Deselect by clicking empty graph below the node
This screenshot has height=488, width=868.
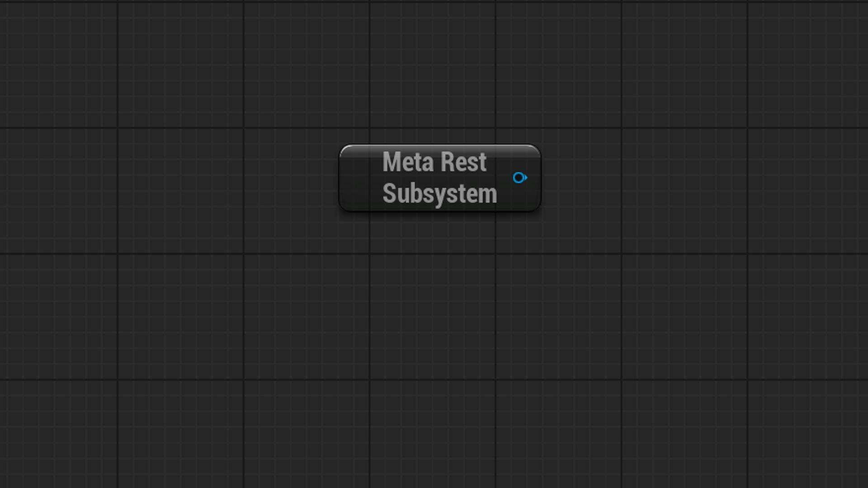[440, 316]
